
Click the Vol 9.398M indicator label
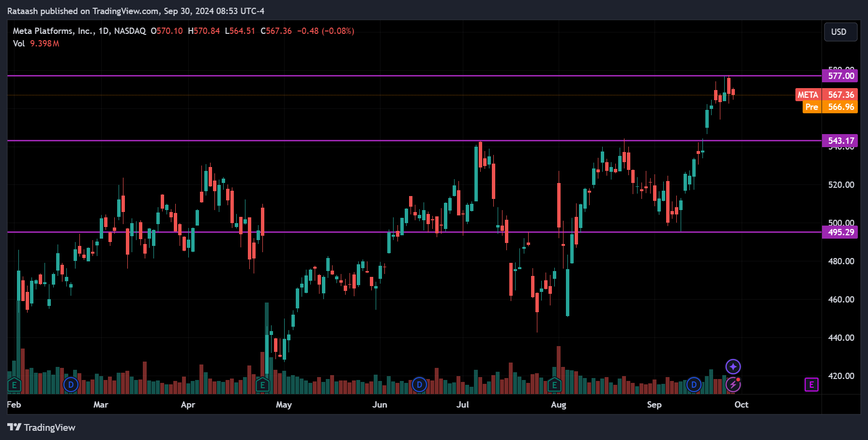[x=36, y=44]
